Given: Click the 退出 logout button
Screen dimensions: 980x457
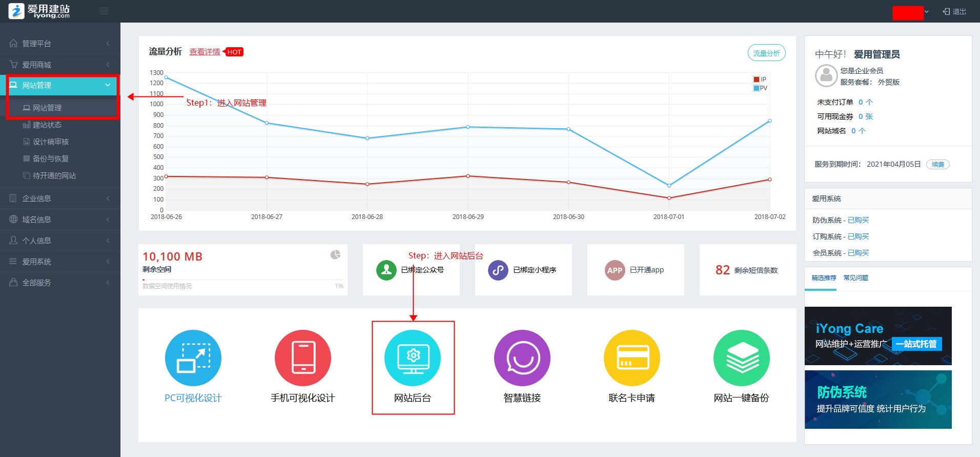Looking at the screenshot, I should click(954, 11).
